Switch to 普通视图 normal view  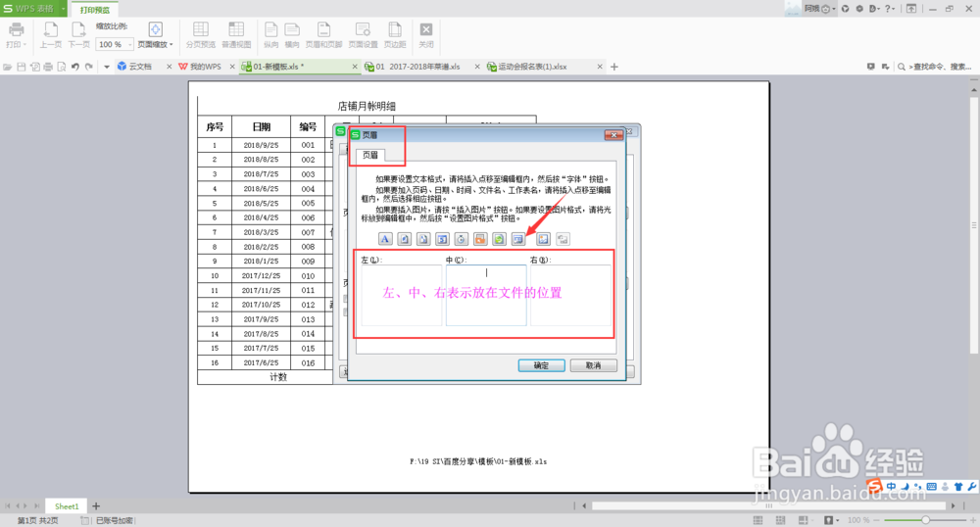(236, 34)
